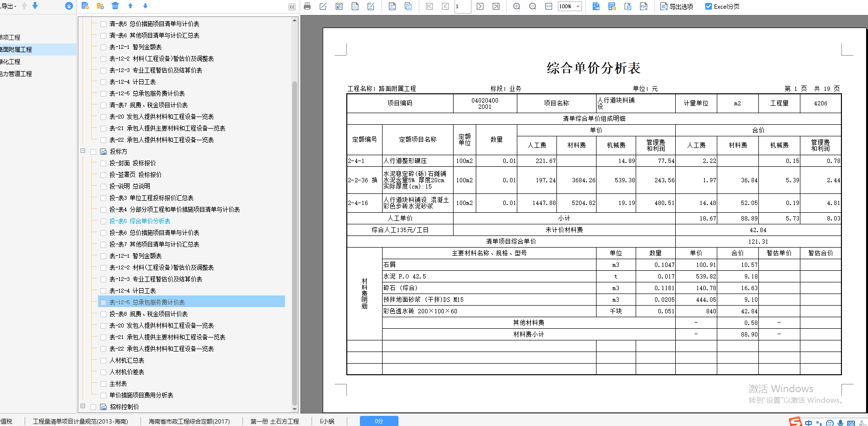Go to the next page of the preview
Viewport: 868px width, 426px height.
pyautogui.click(x=480, y=6)
